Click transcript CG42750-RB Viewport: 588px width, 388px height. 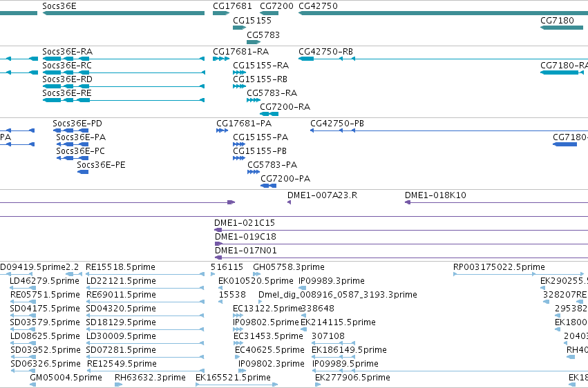[326, 52]
